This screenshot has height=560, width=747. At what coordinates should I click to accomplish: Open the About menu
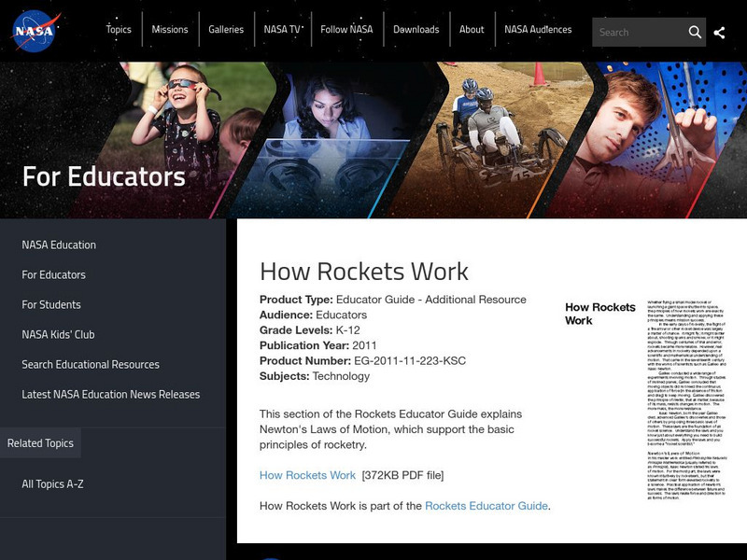pyautogui.click(x=472, y=30)
